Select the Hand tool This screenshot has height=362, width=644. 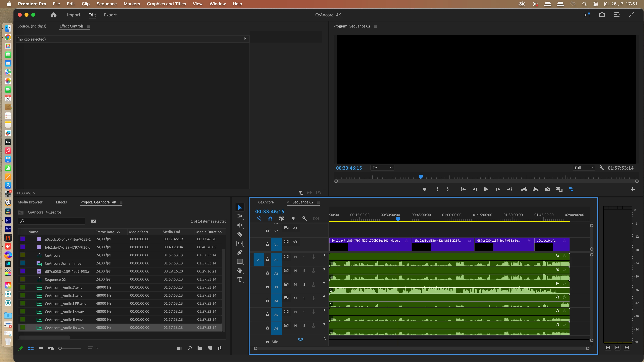coord(239,270)
